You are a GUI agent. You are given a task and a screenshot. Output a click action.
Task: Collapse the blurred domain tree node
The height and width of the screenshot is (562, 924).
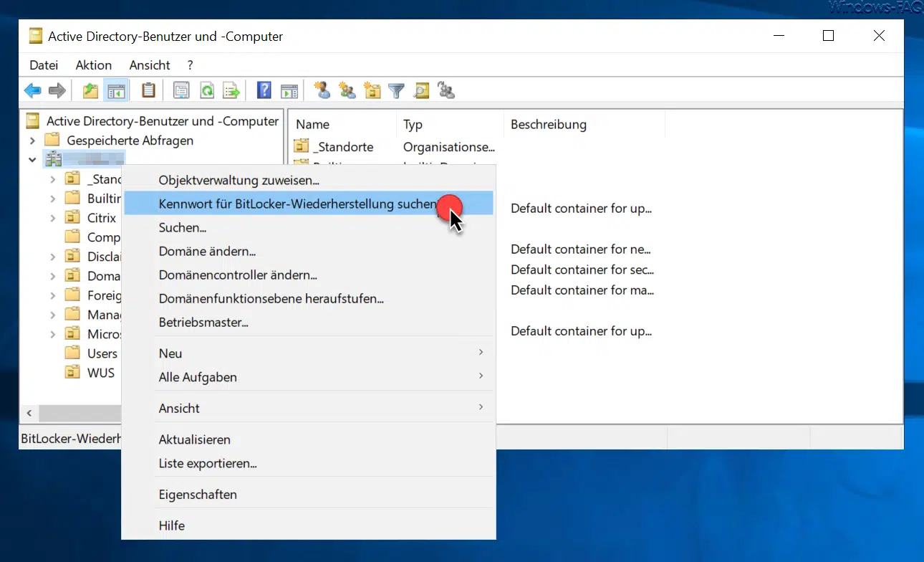[32, 160]
